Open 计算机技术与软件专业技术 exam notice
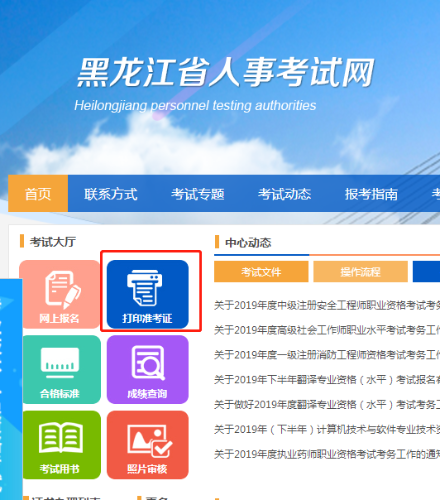Image resolution: width=440 pixels, height=500 pixels. 327,429
